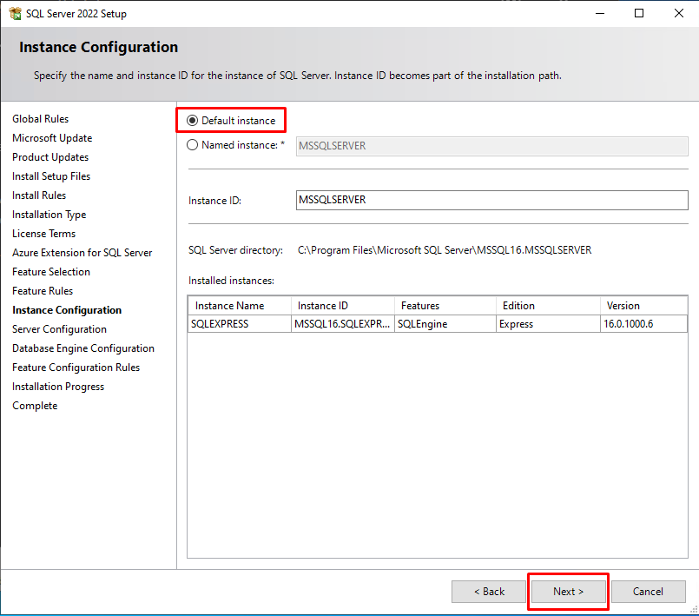Select Database Engine Configuration step

point(83,348)
